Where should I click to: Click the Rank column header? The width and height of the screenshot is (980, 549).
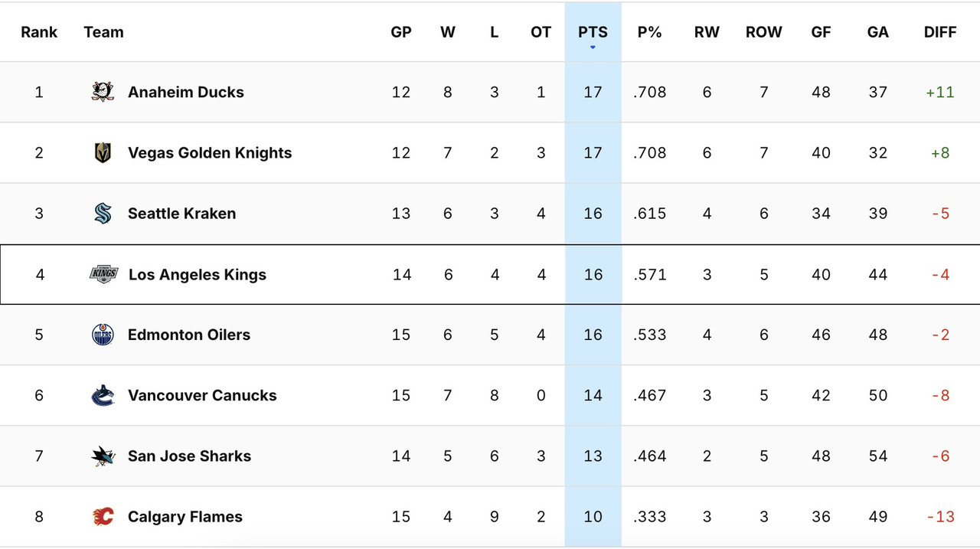tap(39, 32)
